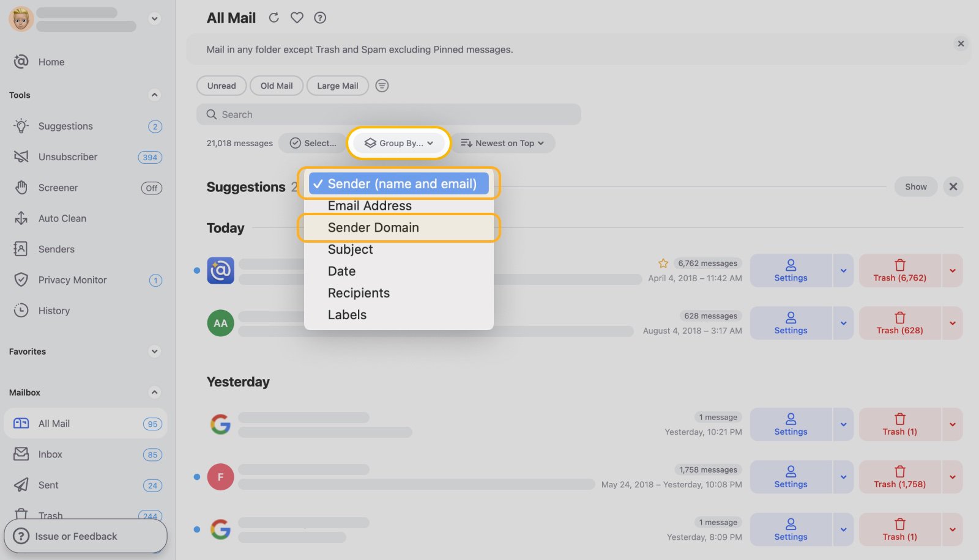Open the Group By dropdown
The image size is (979, 560).
point(398,143)
